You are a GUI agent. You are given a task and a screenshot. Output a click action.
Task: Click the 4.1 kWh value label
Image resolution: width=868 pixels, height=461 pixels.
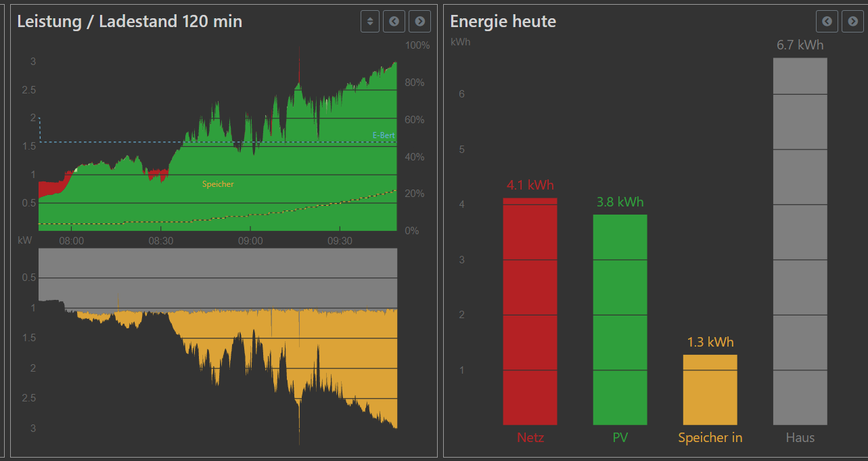pyautogui.click(x=530, y=185)
